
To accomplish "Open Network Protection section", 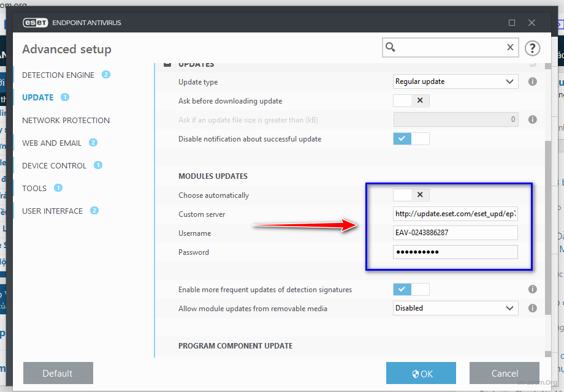I will pyautogui.click(x=66, y=120).
